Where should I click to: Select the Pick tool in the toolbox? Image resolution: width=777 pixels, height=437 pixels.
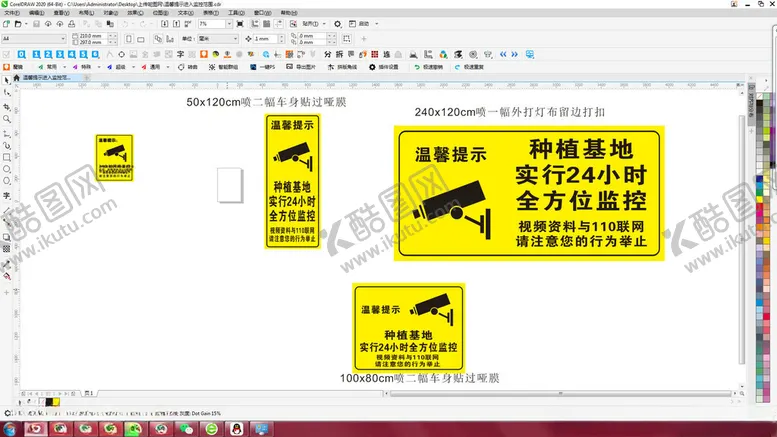[x=6, y=80]
